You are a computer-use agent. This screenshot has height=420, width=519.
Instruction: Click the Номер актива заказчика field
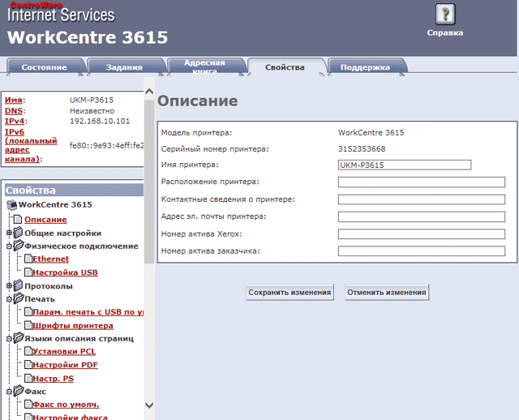[422, 251]
